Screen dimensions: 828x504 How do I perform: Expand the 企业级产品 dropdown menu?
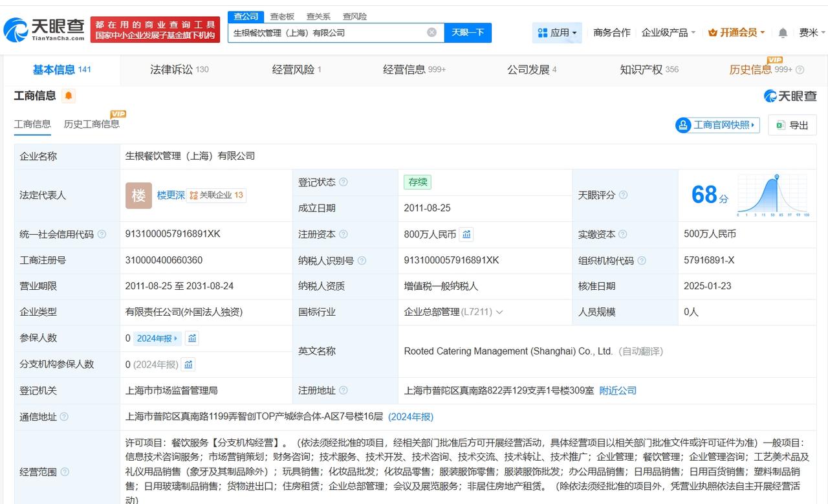coord(666,32)
